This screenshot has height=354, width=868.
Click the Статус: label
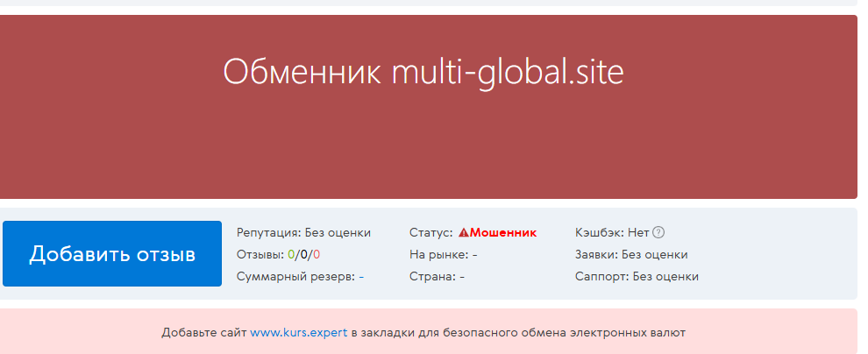coord(431,233)
